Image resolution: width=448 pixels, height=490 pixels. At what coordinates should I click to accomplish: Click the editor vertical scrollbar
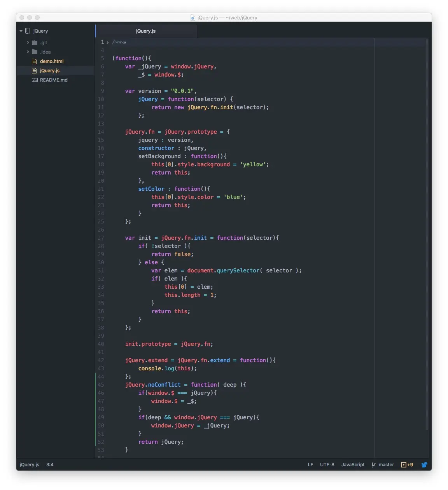(x=427, y=234)
